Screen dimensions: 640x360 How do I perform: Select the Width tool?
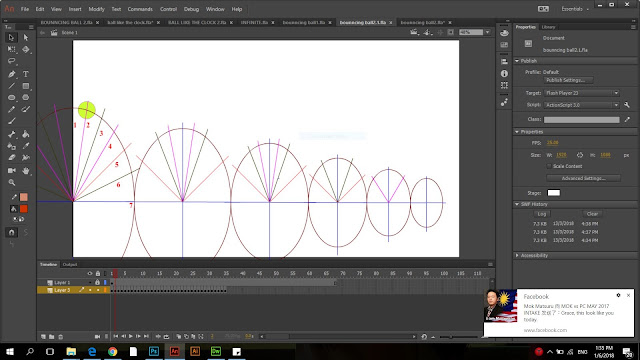(26, 158)
